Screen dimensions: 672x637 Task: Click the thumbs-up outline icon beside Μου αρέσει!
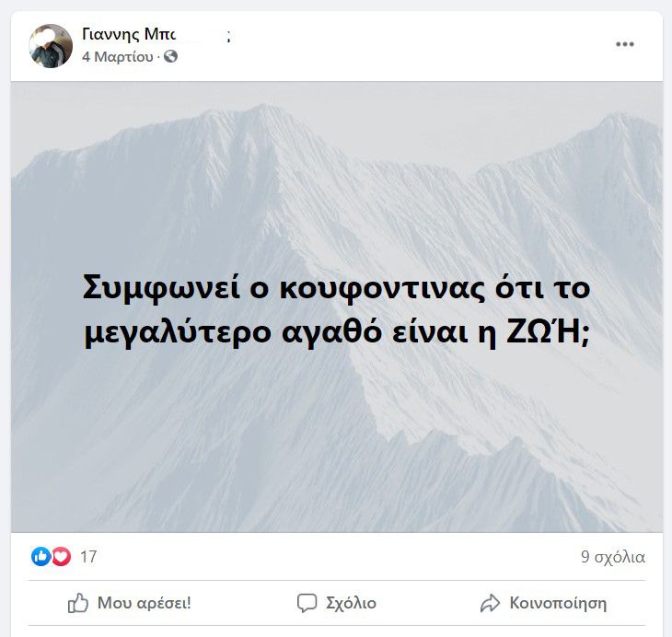click(x=78, y=603)
